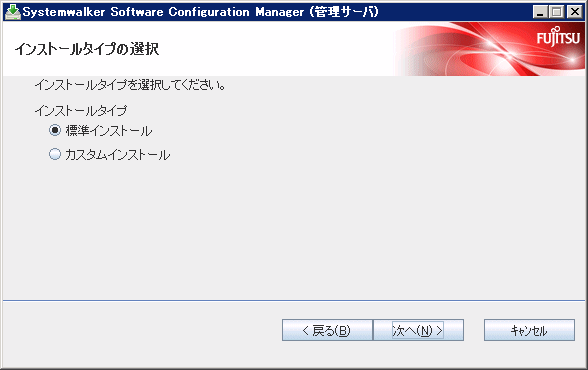Click the インストールタイプ group label
588x370 pixels.
tap(81, 111)
